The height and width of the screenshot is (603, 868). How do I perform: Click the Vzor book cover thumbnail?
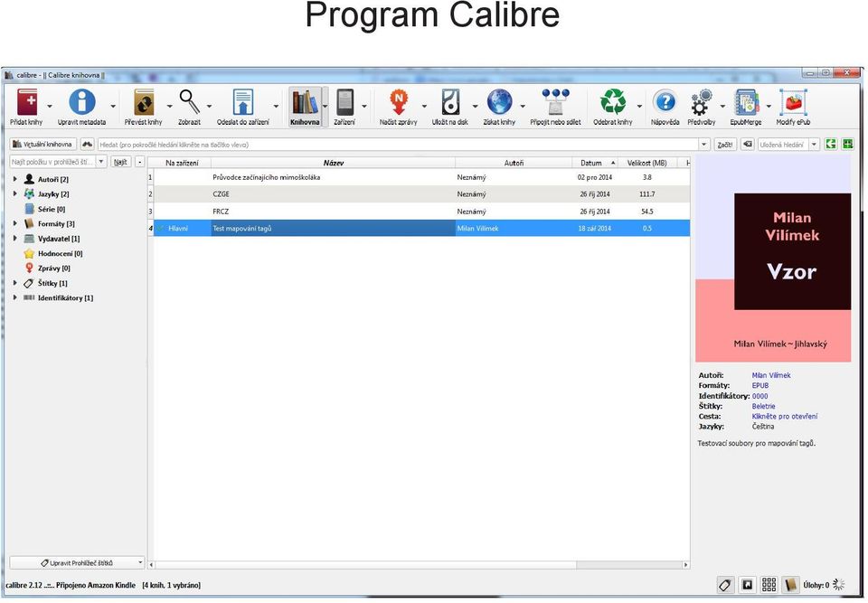coord(773,258)
